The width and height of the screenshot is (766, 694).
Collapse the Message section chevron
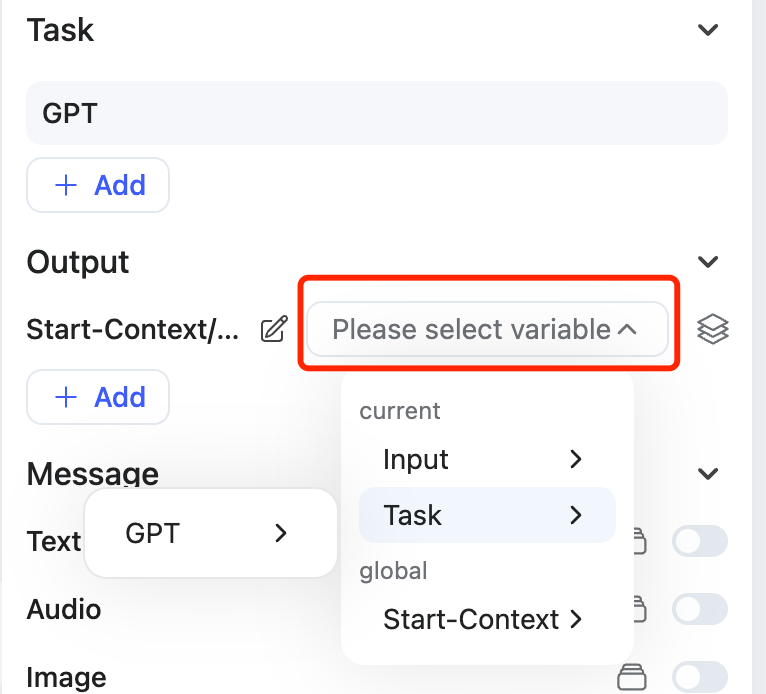(708, 473)
